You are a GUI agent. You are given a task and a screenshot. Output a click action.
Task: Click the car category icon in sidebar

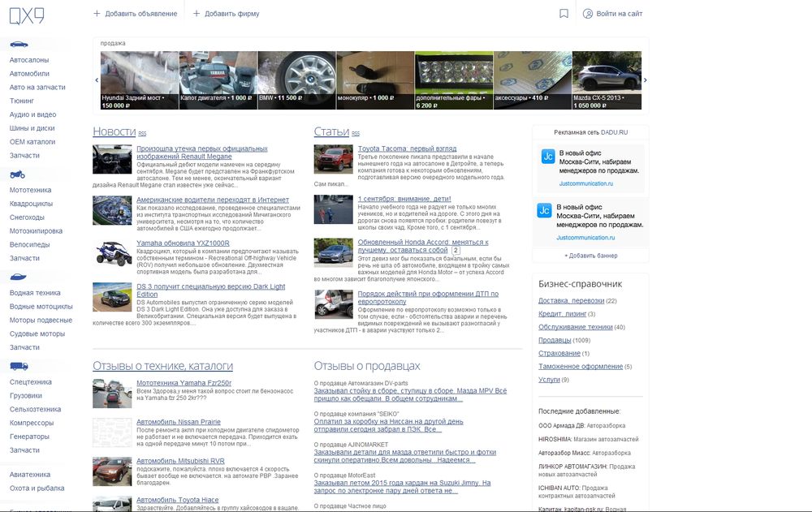tap(19, 45)
